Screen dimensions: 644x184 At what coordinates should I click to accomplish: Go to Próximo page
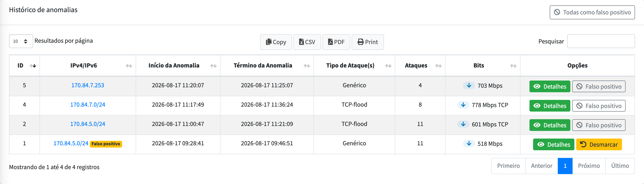tap(589, 166)
